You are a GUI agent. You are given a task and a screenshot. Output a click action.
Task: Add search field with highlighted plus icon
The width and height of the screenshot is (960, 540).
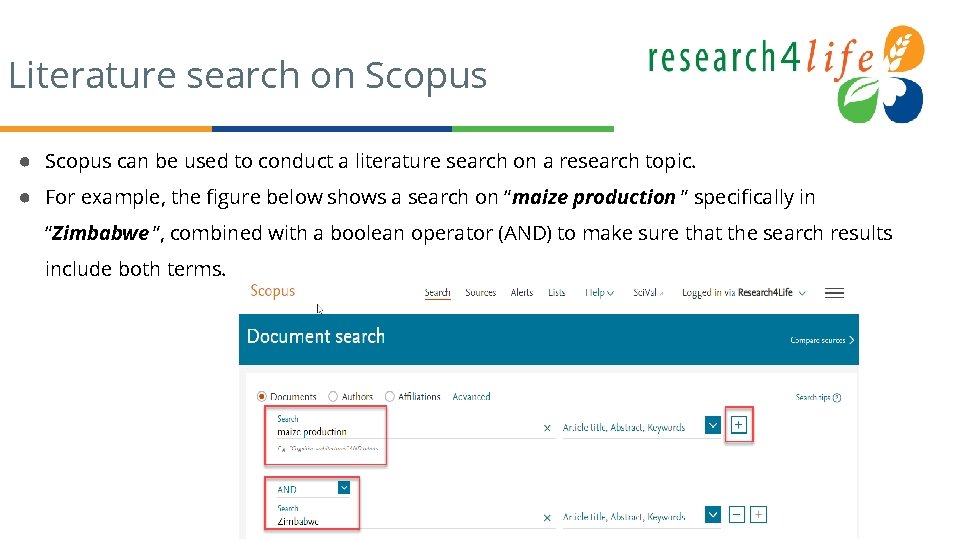739,425
